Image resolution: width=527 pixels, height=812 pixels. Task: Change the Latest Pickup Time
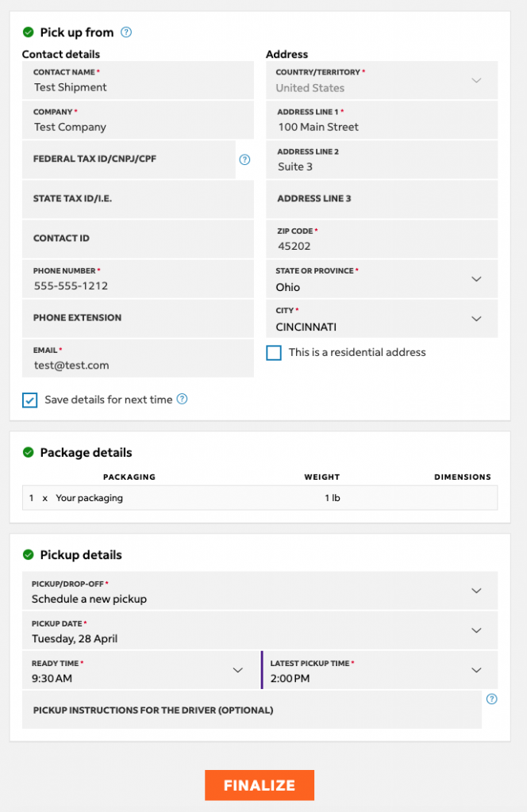click(475, 670)
